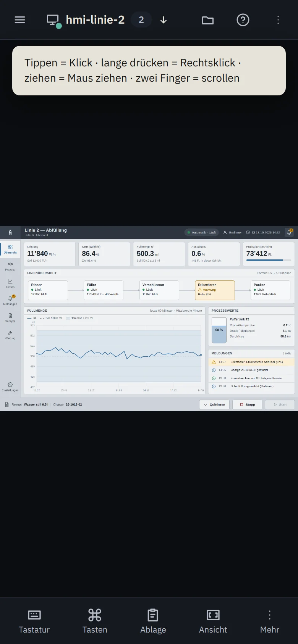Click the Automatik · Läuft status pill
This screenshot has width=298, height=644.
pos(202,232)
